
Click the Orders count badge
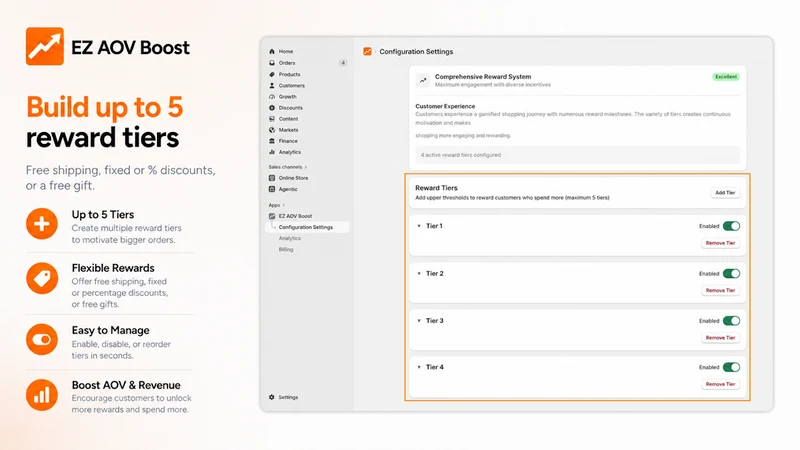pyautogui.click(x=343, y=63)
